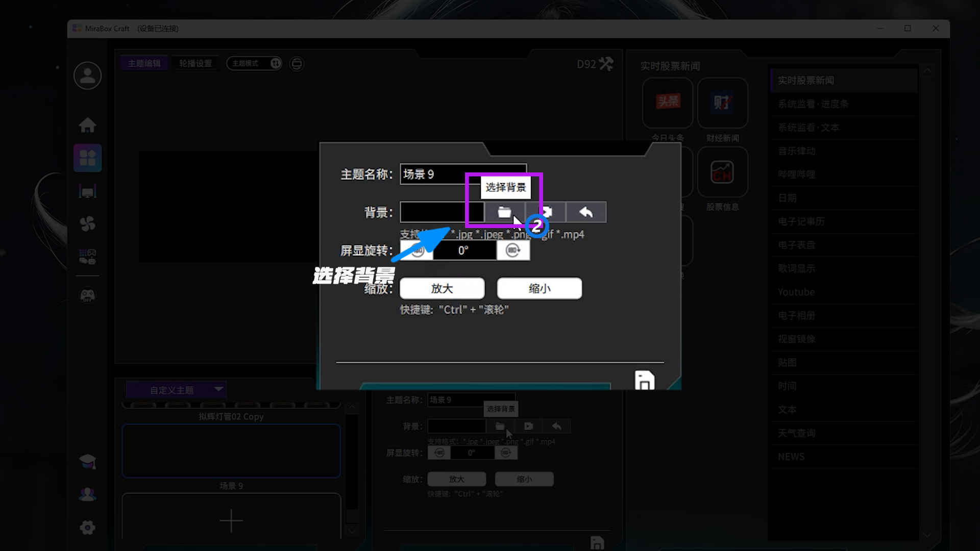The width and height of the screenshot is (980, 551).
Task: Click the save disk icon in dialog
Action: pos(644,381)
